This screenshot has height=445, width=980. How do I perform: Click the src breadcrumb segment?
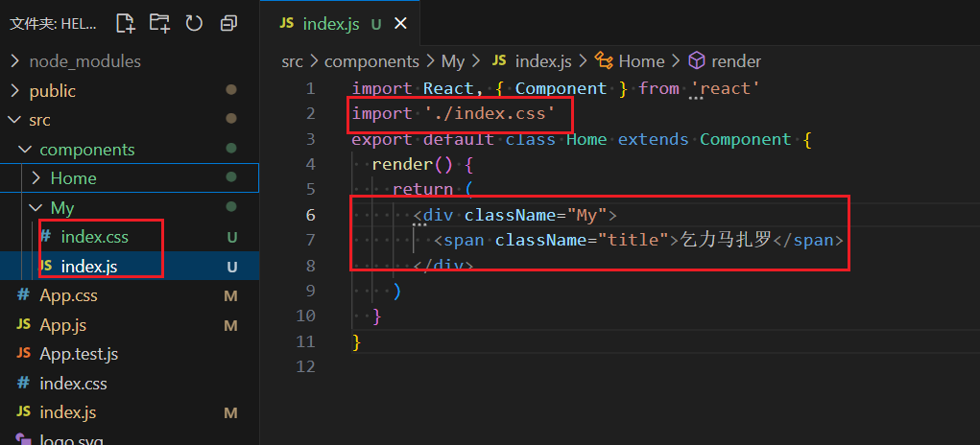click(292, 61)
